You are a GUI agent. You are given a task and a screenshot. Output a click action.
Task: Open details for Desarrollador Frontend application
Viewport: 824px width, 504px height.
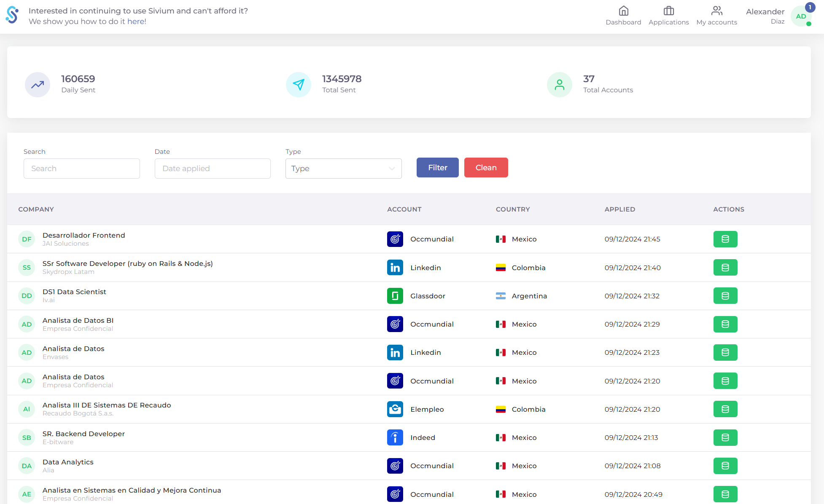point(725,239)
